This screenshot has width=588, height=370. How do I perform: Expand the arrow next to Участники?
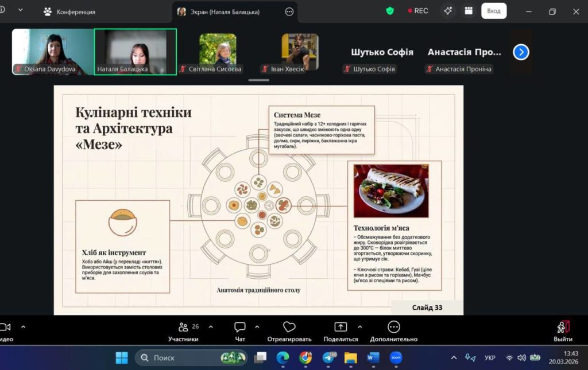(210, 326)
